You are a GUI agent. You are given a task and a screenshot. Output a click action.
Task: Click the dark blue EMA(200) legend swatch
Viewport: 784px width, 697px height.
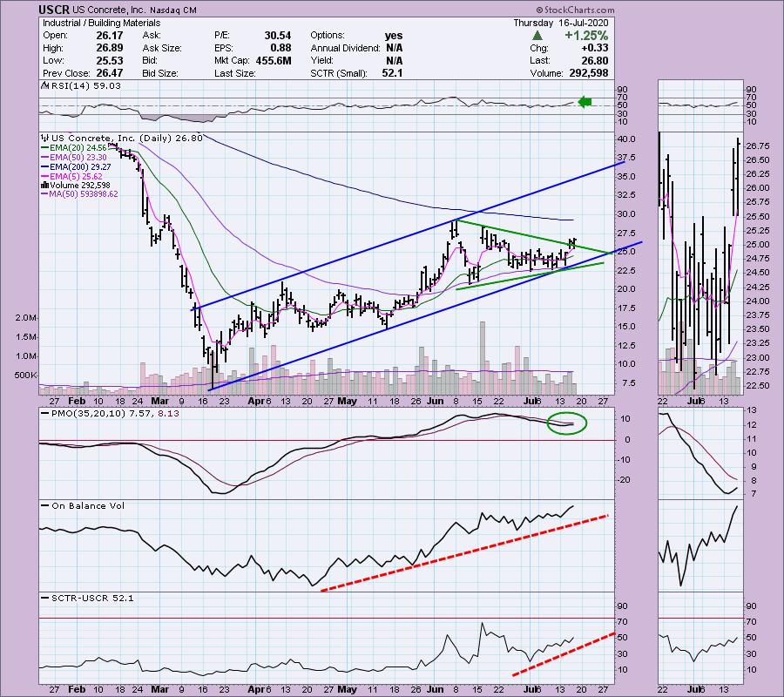(45, 167)
